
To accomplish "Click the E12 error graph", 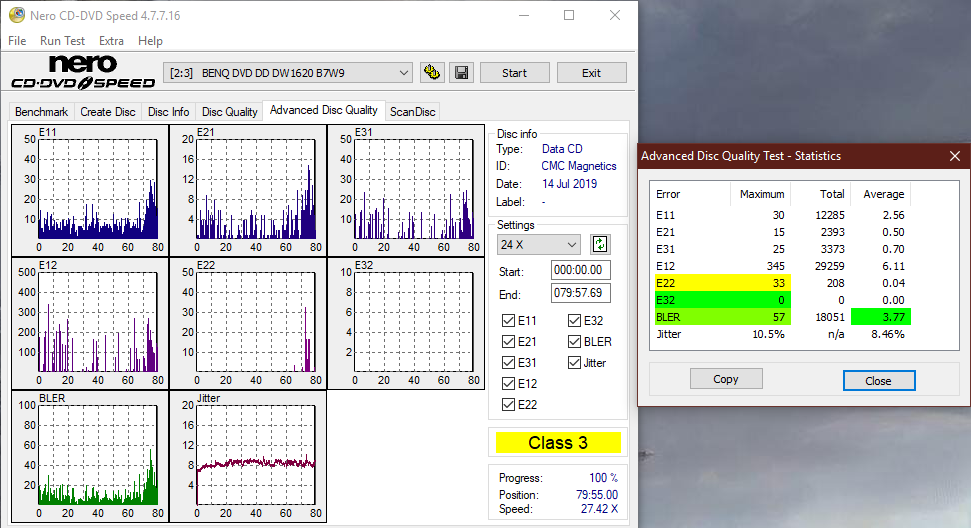I will coord(90,324).
